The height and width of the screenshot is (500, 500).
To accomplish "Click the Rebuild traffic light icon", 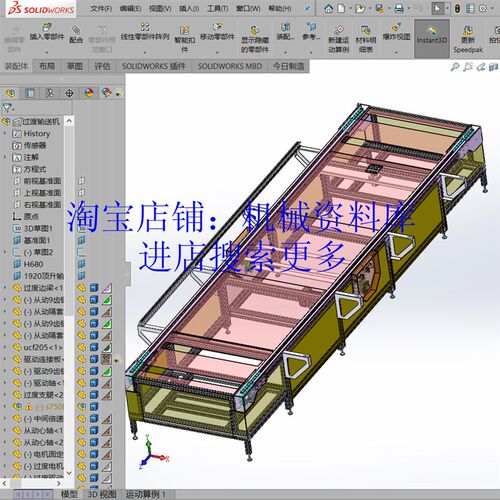I will click(458, 8).
